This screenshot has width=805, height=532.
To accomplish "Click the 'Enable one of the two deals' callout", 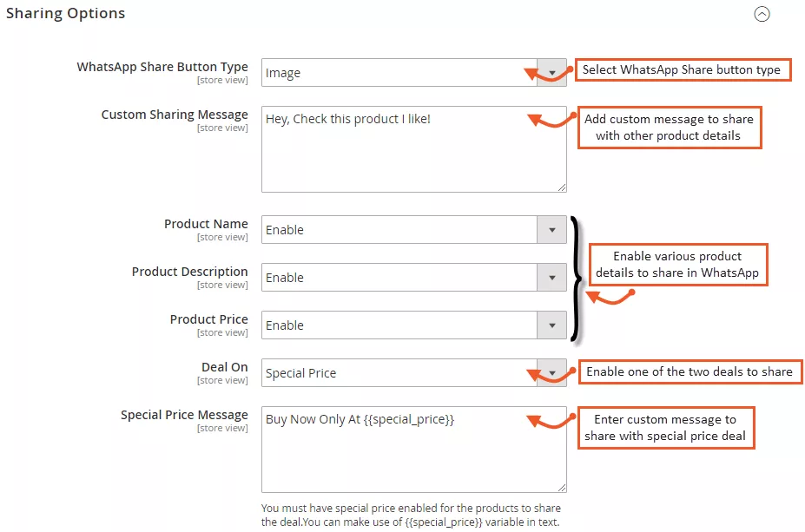I will tap(690, 371).
